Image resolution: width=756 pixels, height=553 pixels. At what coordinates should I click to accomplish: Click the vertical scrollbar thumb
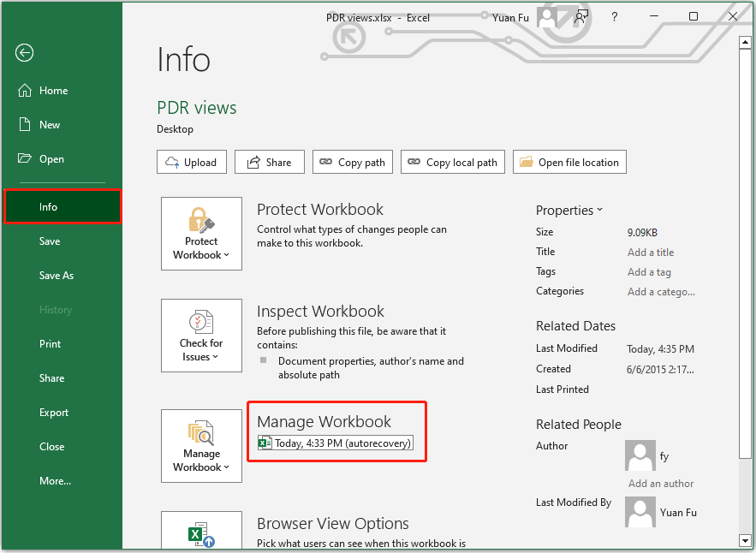point(745,253)
